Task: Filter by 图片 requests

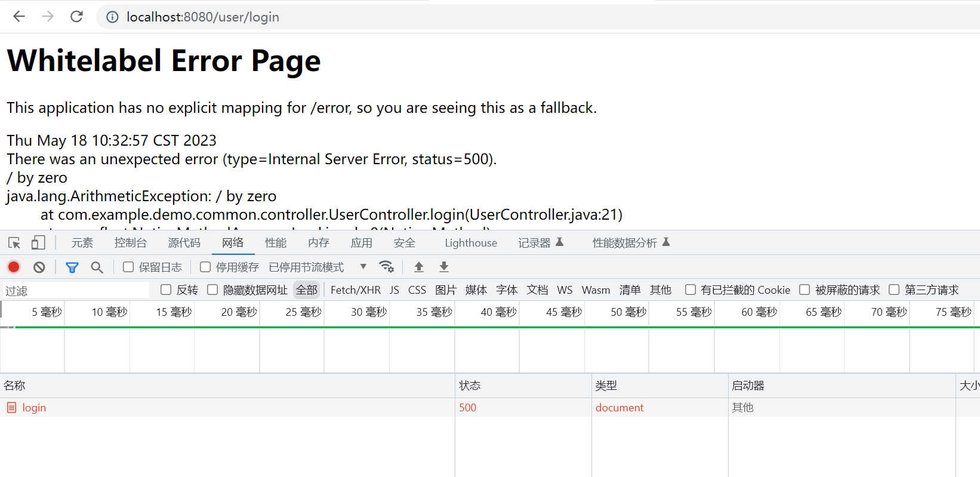Action: pos(446,290)
